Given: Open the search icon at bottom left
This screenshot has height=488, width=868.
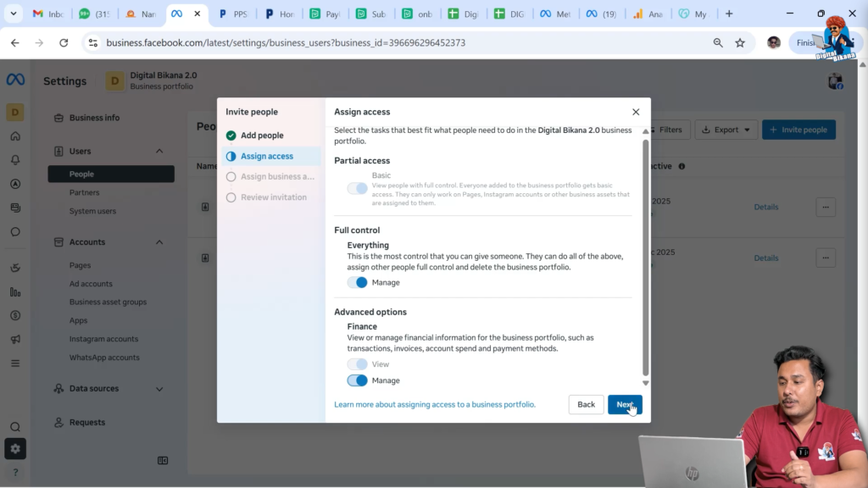Looking at the screenshot, I should tap(14, 427).
